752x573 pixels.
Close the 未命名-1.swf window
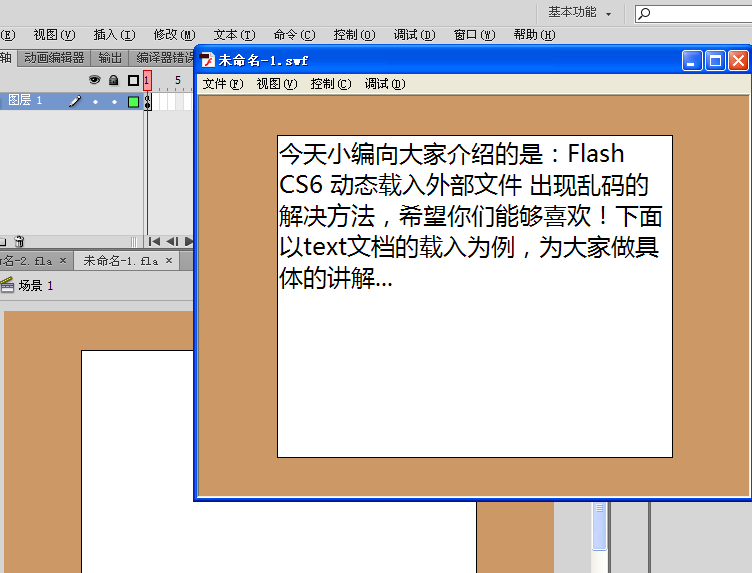point(738,61)
